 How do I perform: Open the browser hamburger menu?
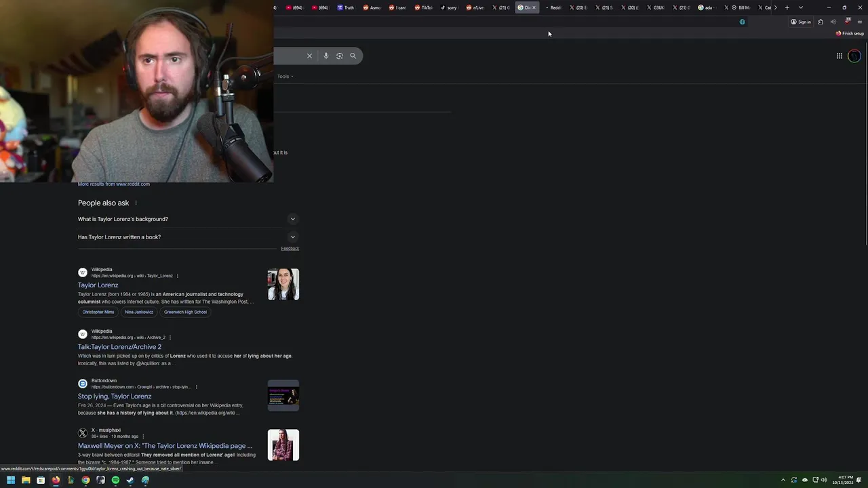859,22
